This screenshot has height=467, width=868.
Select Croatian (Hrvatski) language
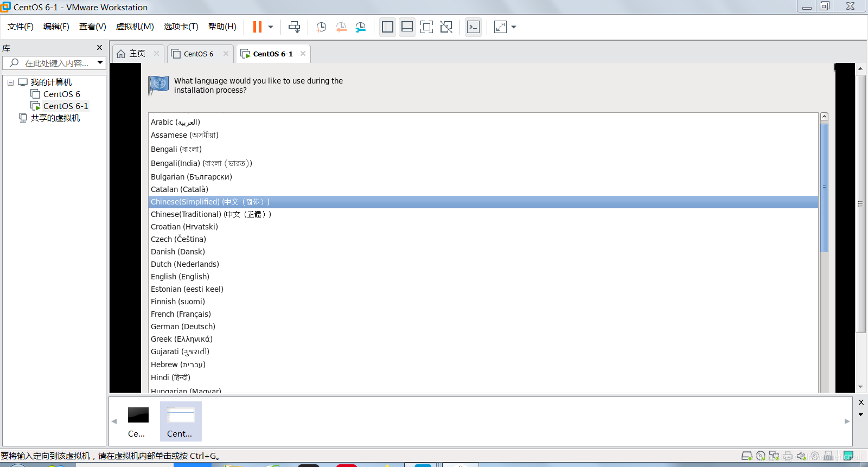(483, 227)
